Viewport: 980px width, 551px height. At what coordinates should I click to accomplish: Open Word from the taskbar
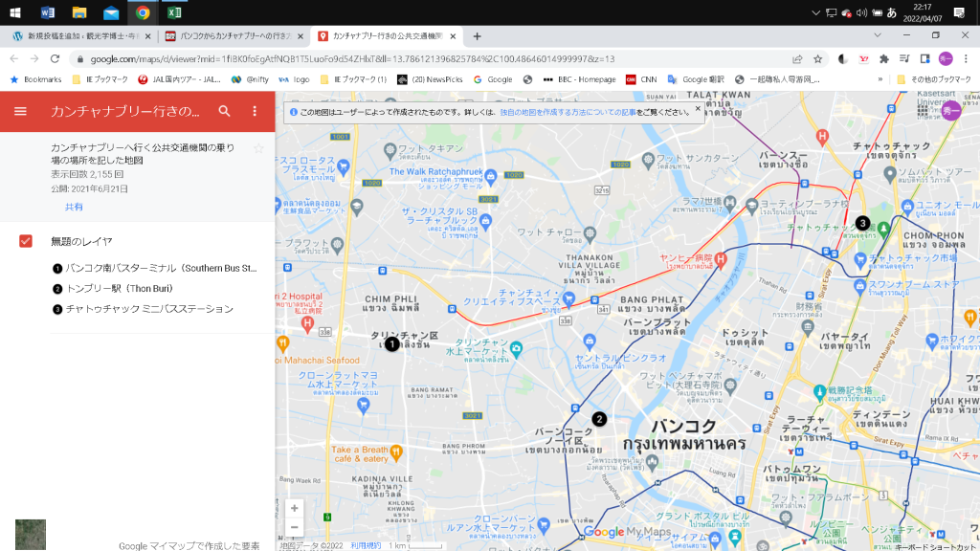tap(47, 12)
